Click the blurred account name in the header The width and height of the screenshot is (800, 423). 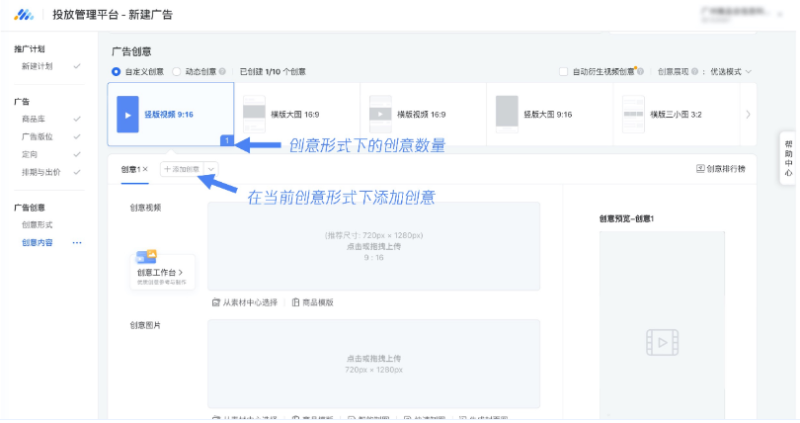[x=734, y=14]
